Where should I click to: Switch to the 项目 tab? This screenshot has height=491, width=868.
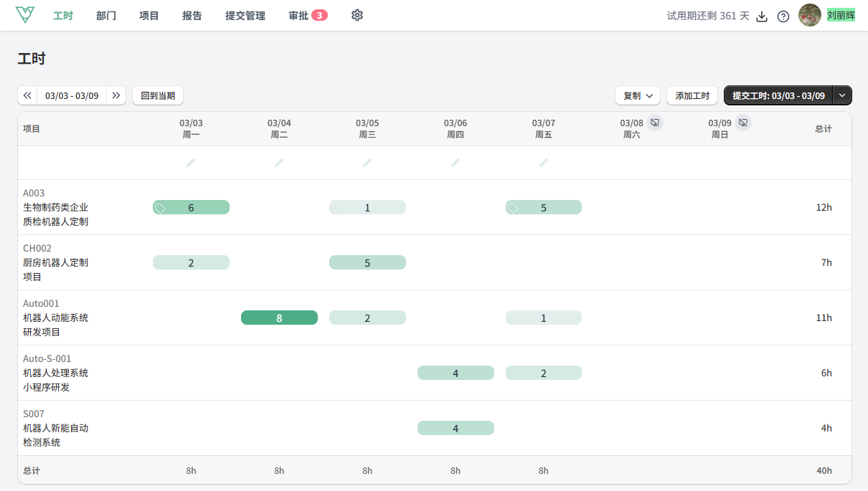pos(149,16)
